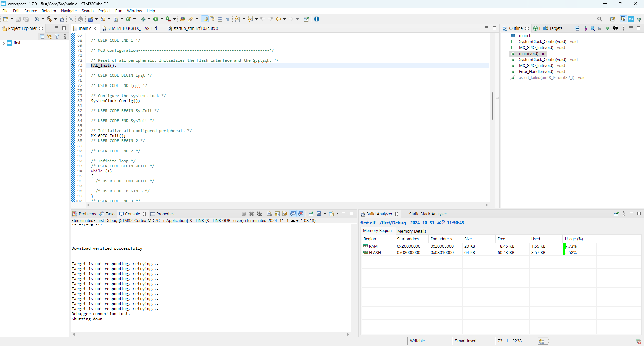
Task: Open the Project menu
Action: point(104,11)
